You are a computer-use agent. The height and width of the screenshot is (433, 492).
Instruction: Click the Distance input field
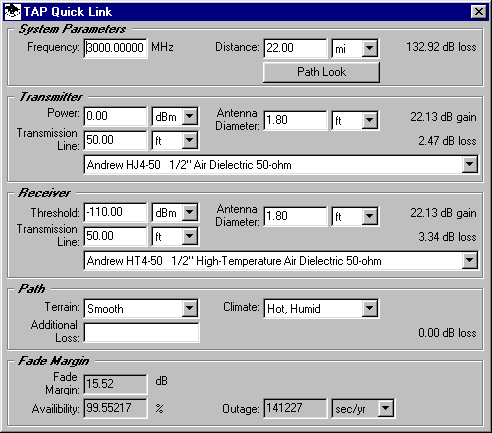pyautogui.click(x=295, y=48)
